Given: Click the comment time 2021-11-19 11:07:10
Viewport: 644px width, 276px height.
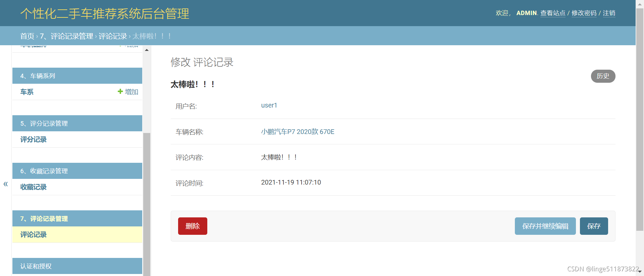Looking at the screenshot, I should coord(291,182).
